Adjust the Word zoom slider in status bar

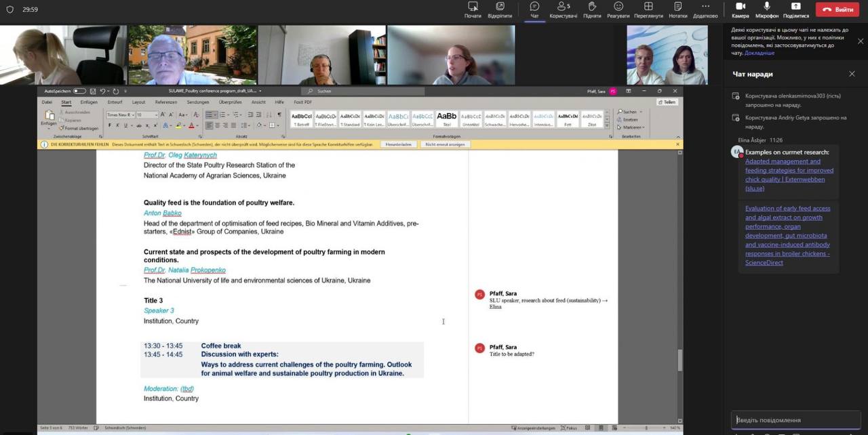click(x=646, y=428)
